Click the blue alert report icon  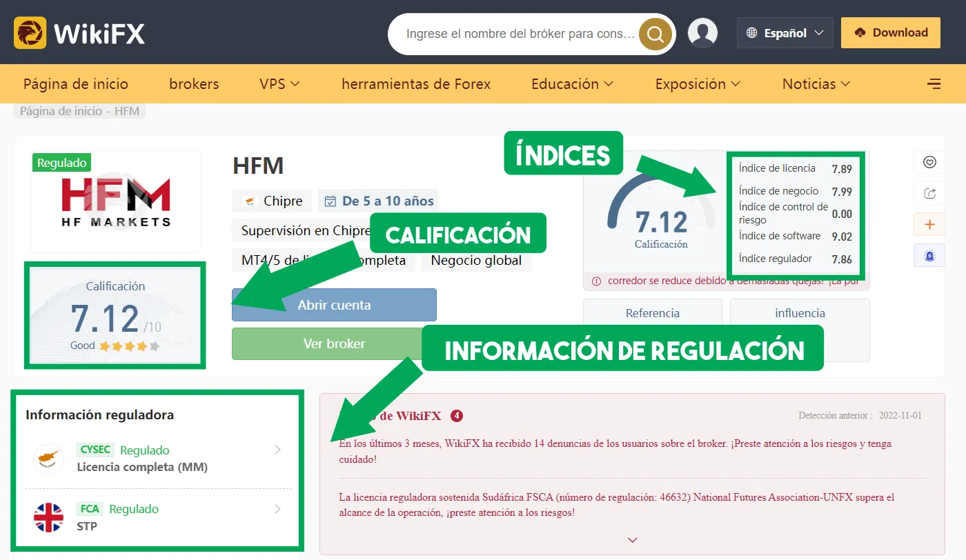click(x=929, y=256)
